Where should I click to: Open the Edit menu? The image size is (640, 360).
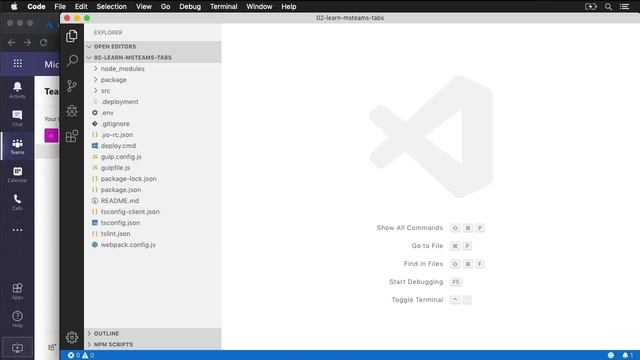click(81, 7)
